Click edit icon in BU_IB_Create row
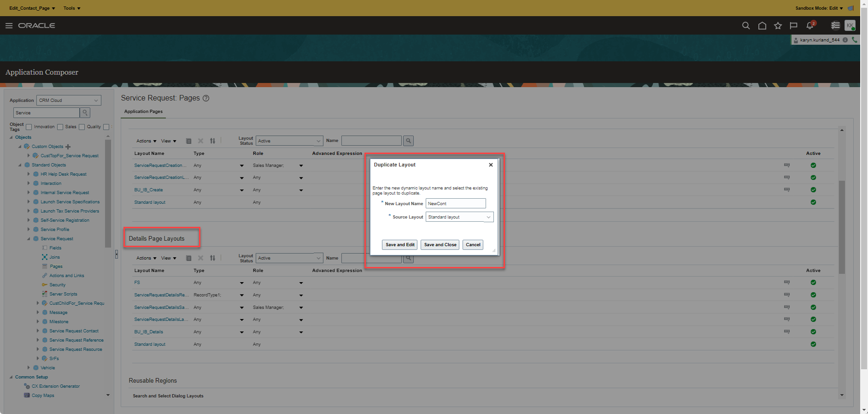 click(x=787, y=190)
